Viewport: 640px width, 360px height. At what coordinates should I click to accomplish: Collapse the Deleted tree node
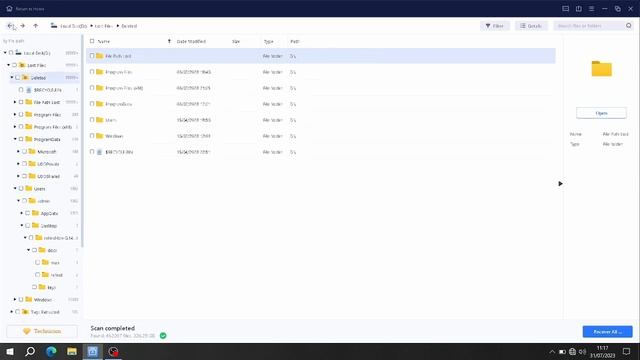click(12, 77)
